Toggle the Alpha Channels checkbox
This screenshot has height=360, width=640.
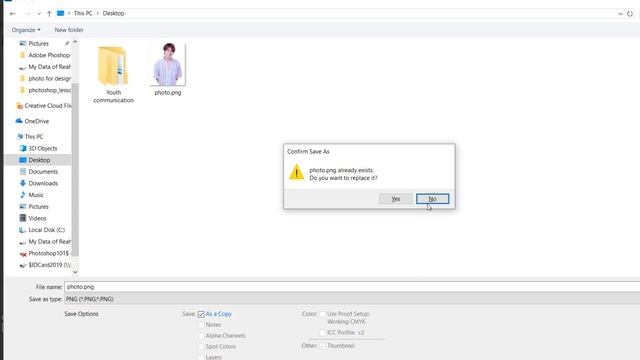[201, 336]
